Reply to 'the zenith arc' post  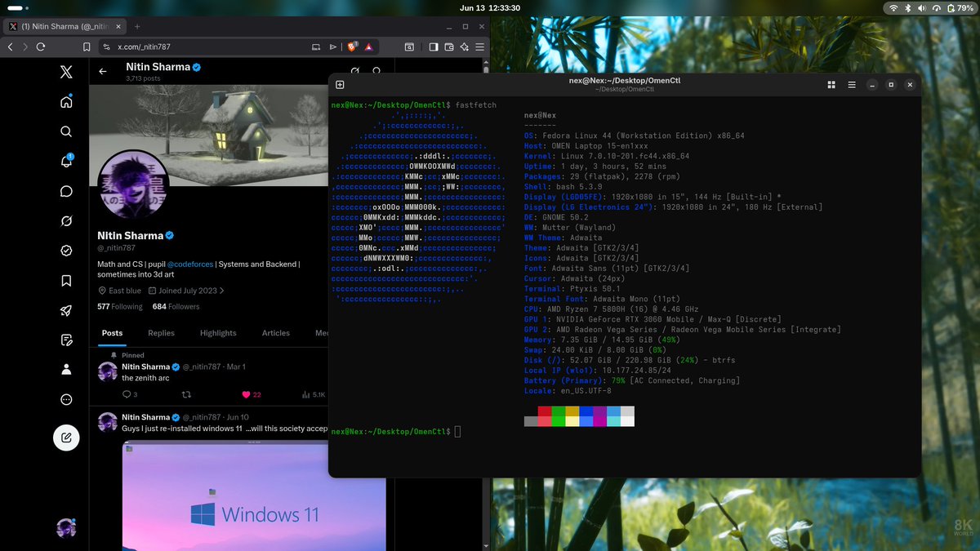(x=129, y=394)
